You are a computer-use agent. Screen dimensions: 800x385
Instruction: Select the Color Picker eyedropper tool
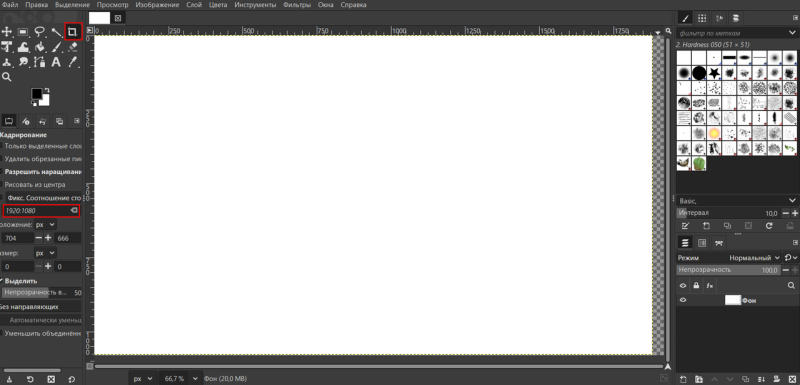(x=72, y=62)
